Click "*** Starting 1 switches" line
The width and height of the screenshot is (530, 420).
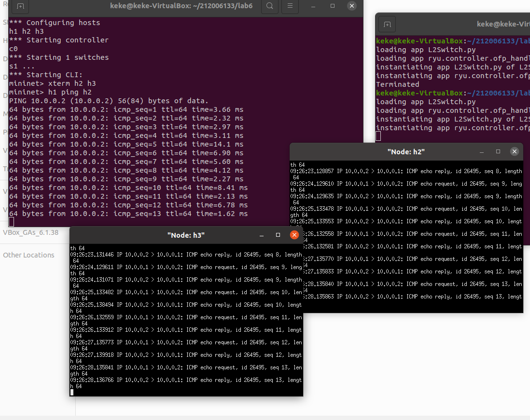click(x=59, y=57)
